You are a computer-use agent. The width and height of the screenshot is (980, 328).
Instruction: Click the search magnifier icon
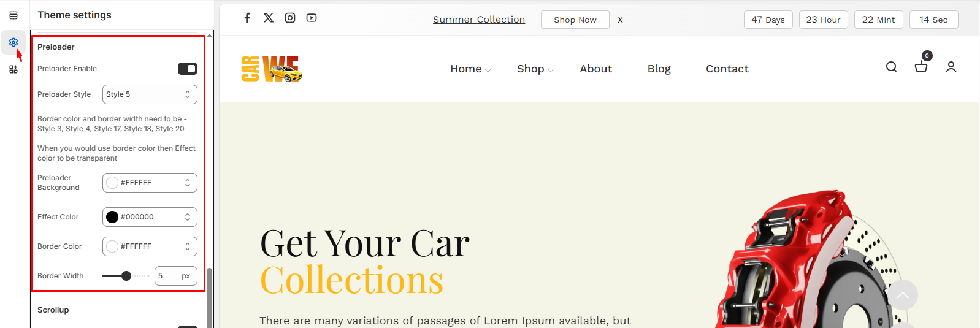[891, 67]
